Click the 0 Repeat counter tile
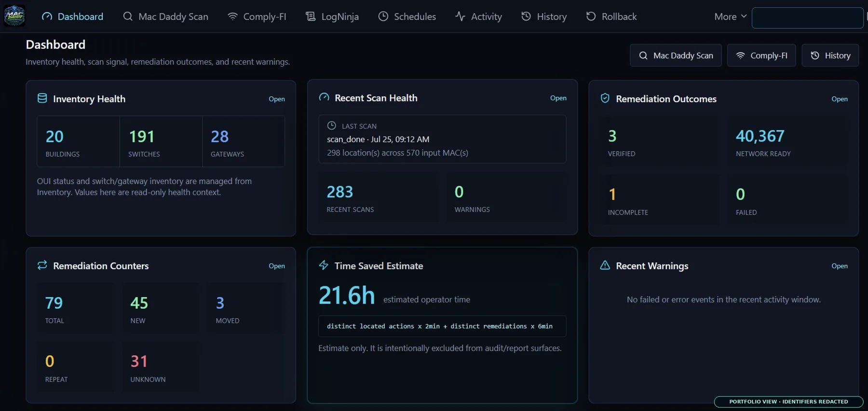 (76, 367)
